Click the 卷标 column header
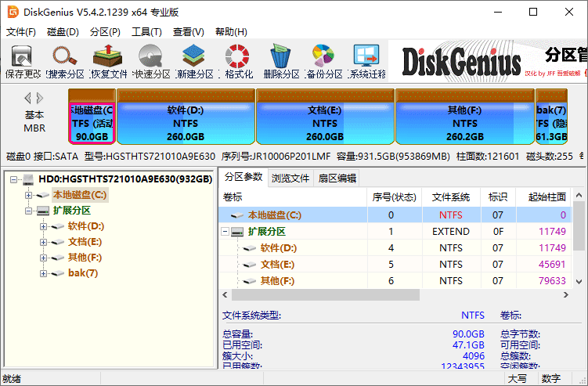 click(293, 197)
